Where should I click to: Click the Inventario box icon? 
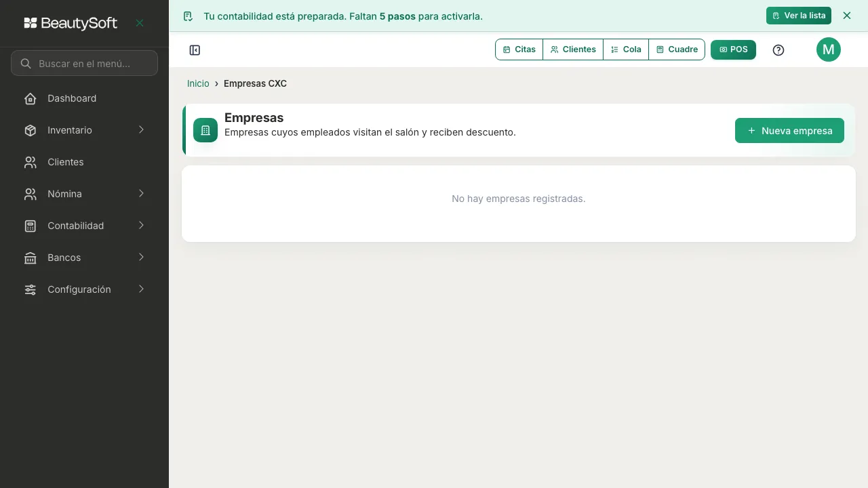click(x=31, y=130)
